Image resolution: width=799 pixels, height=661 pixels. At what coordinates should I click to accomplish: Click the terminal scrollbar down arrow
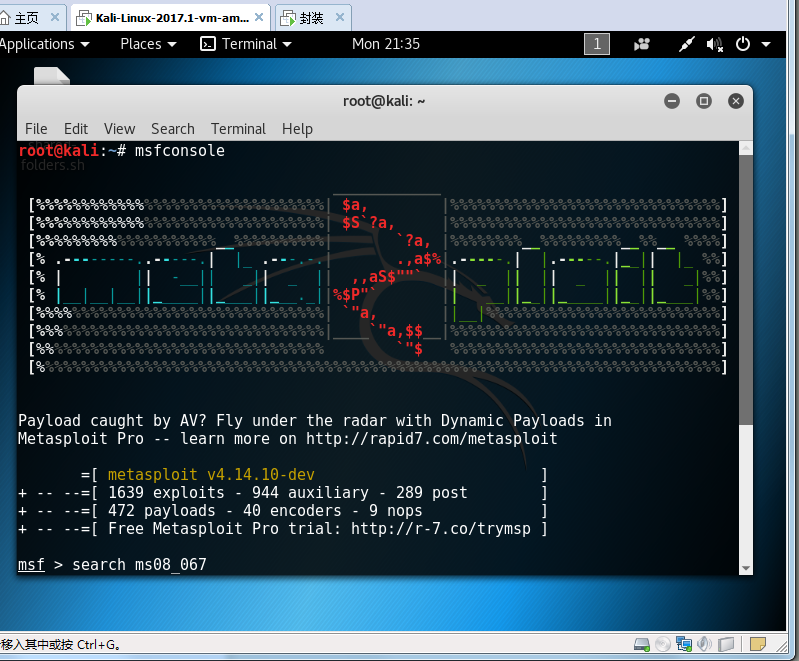click(x=745, y=568)
